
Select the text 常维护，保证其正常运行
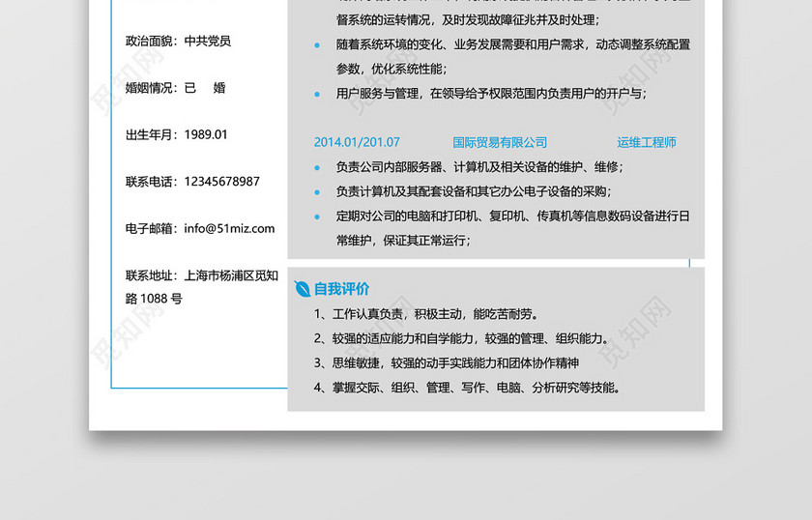click(x=403, y=241)
